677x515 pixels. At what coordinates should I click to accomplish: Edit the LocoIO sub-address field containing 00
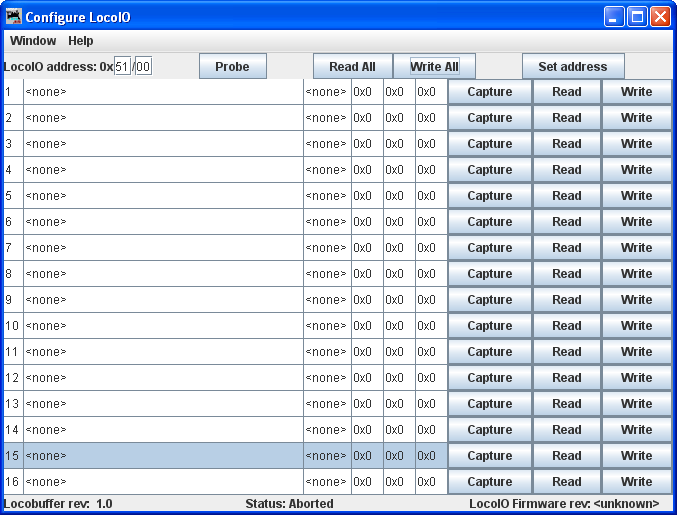143,67
